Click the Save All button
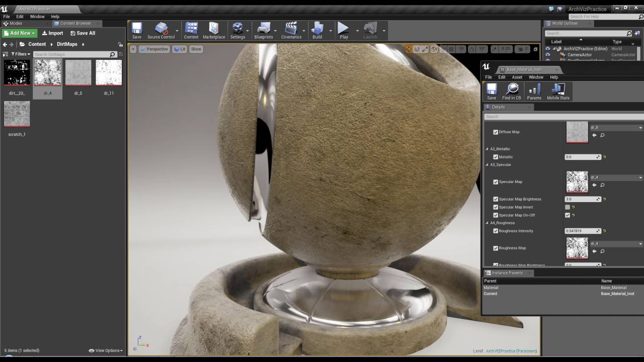This screenshot has height=362, width=644. 83,33
